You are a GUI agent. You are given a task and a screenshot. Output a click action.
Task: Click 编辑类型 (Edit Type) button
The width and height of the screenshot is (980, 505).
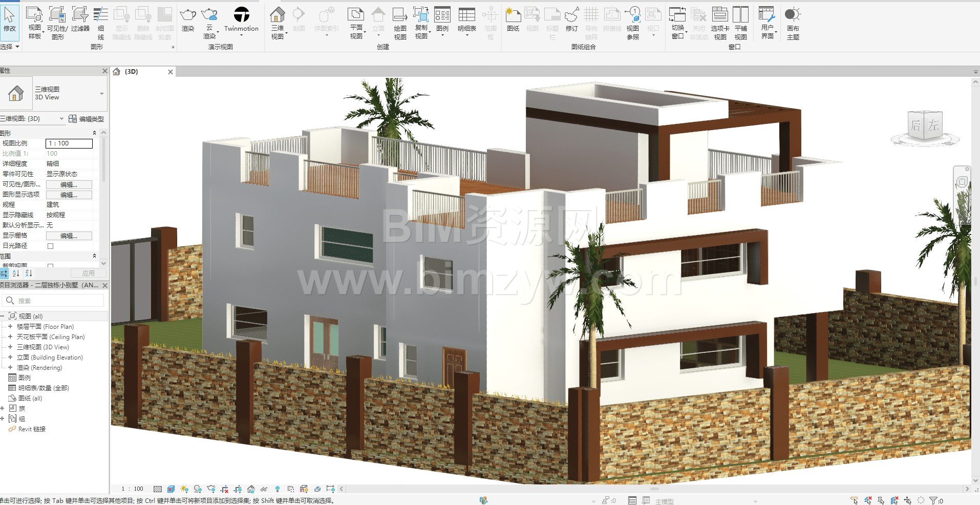(x=87, y=119)
